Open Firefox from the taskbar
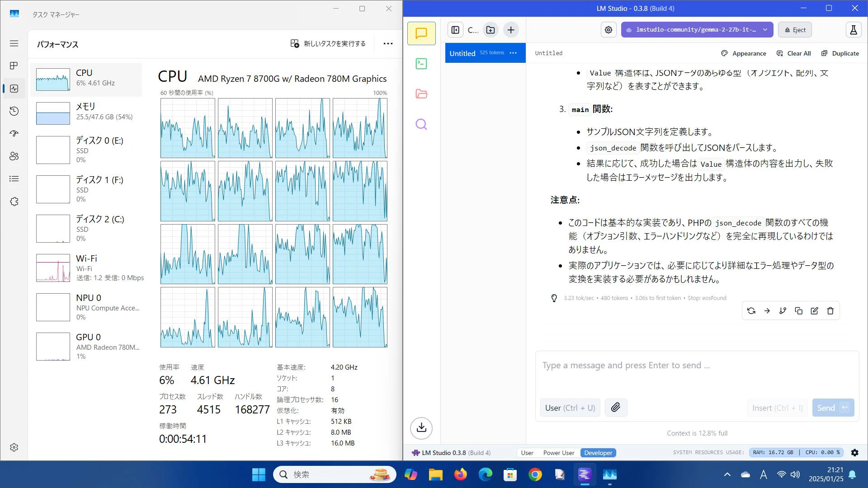Image resolution: width=868 pixels, height=488 pixels. (x=461, y=474)
